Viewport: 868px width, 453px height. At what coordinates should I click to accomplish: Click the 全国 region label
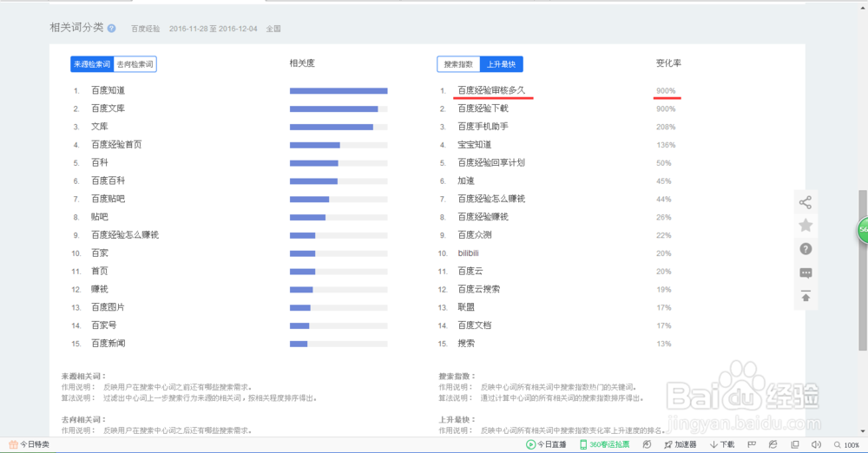[273, 29]
